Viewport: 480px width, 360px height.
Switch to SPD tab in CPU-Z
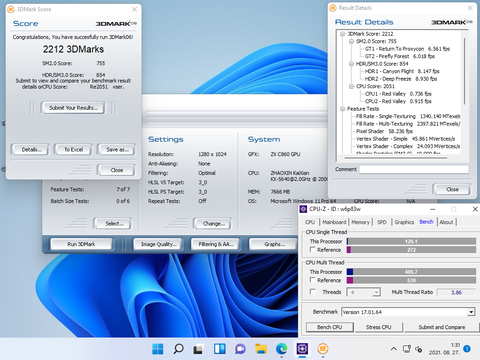click(382, 222)
